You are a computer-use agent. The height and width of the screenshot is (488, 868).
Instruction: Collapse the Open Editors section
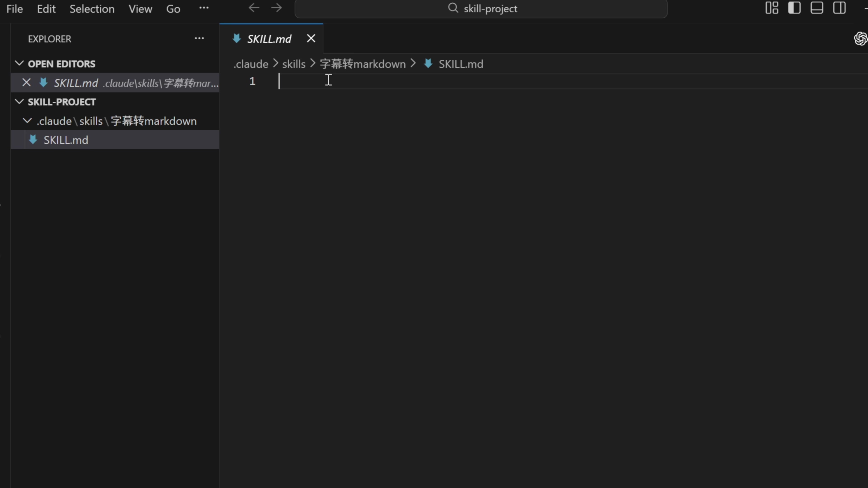tap(19, 64)
